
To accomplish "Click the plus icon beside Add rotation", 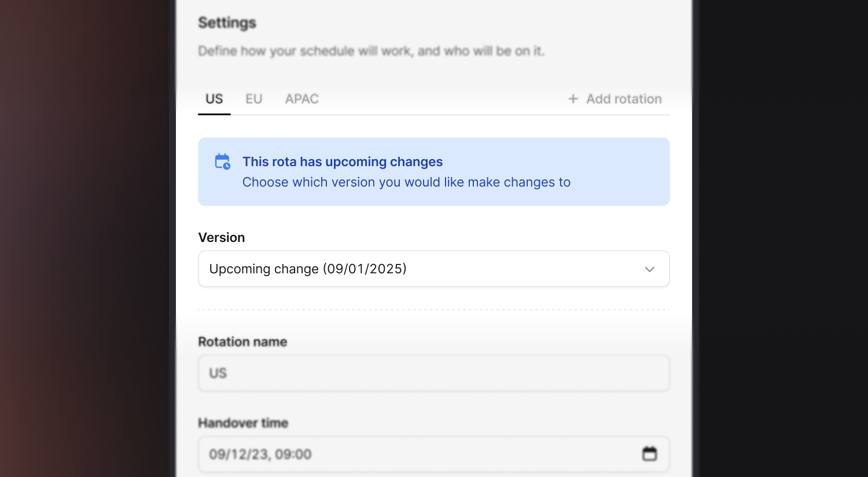I will 573,99.
